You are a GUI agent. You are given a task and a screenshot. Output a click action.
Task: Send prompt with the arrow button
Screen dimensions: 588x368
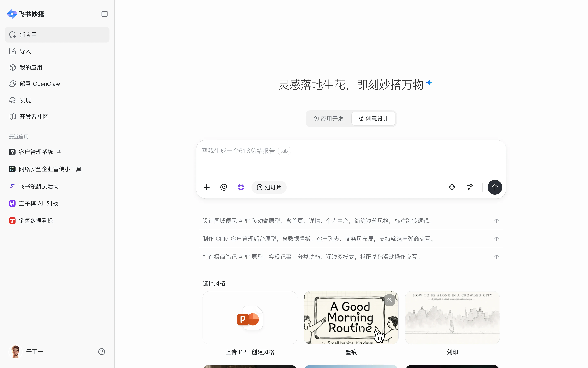click(x=495, y=187)
